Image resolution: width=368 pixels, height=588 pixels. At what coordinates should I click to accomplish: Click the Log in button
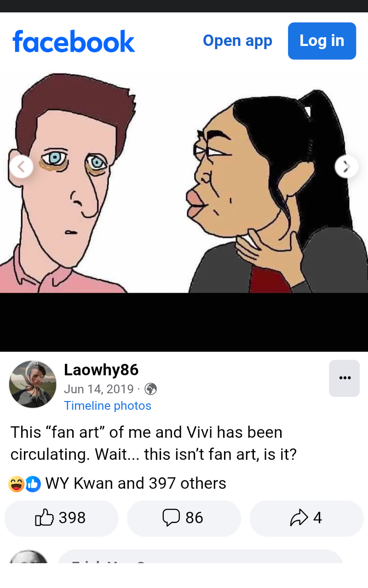pos(322,41)
